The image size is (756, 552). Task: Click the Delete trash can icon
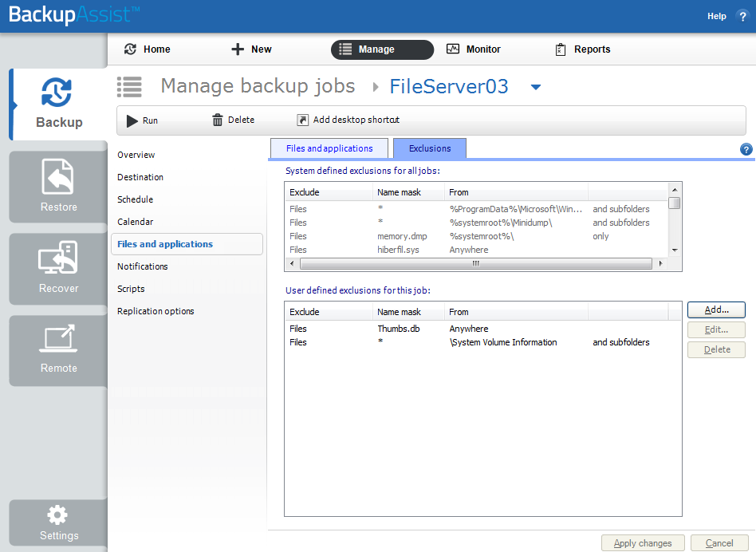point(218,120)
